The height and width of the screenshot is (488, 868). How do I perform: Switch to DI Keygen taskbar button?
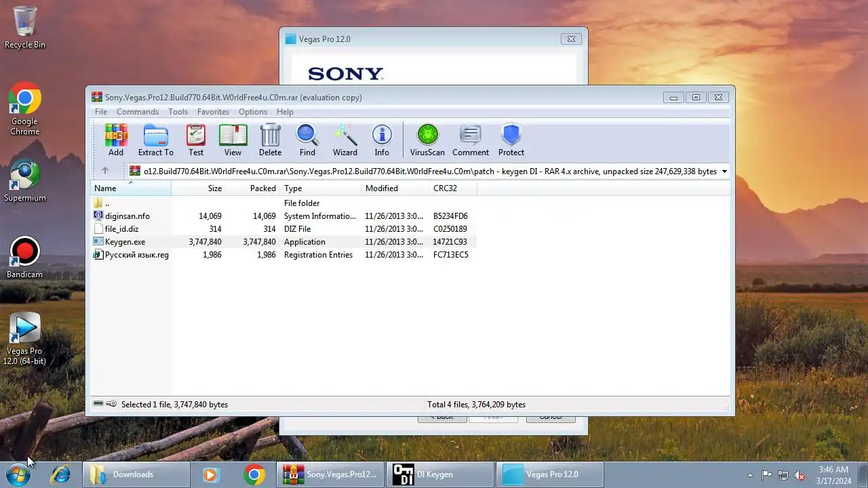440,474
